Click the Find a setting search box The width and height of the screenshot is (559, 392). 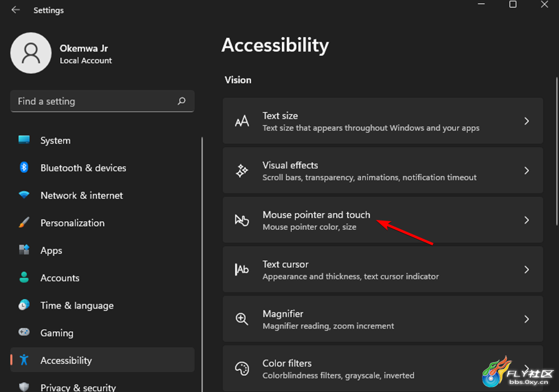click(x=102, y=101)
